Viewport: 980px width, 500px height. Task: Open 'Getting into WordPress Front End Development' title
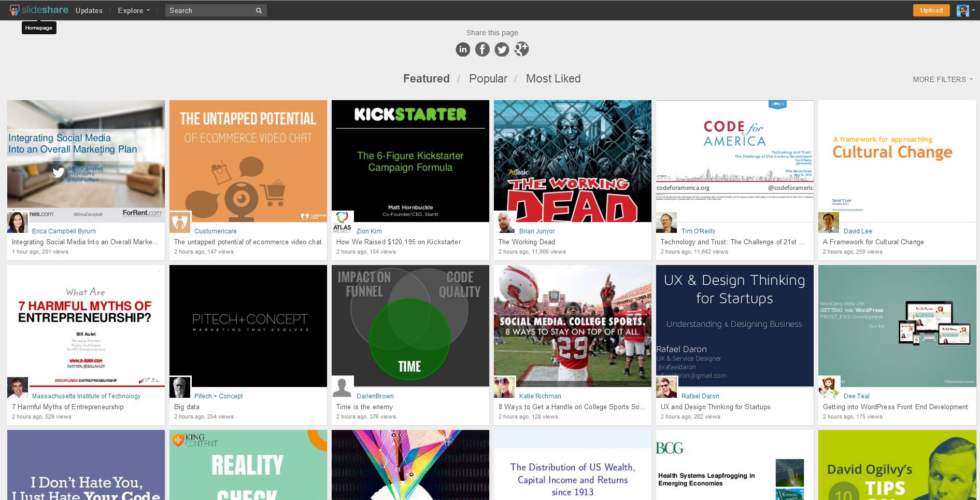895,407
